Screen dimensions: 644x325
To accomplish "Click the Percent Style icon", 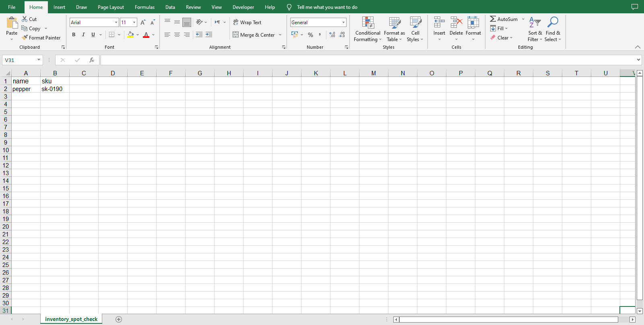I will pos(310,35).
